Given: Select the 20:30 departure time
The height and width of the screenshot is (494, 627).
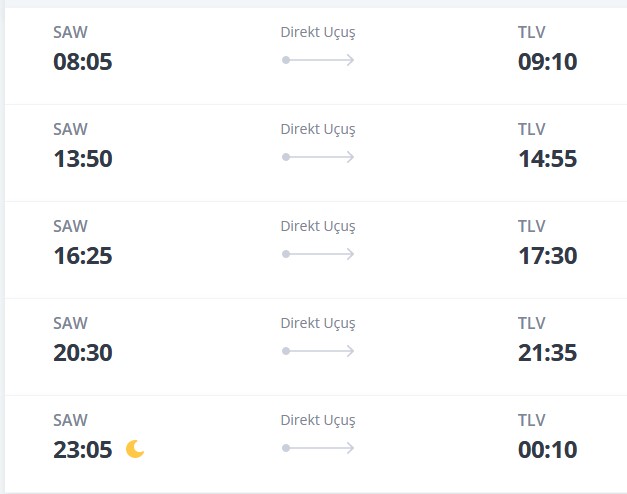Looking at the screenshot, I should (83, 353).
